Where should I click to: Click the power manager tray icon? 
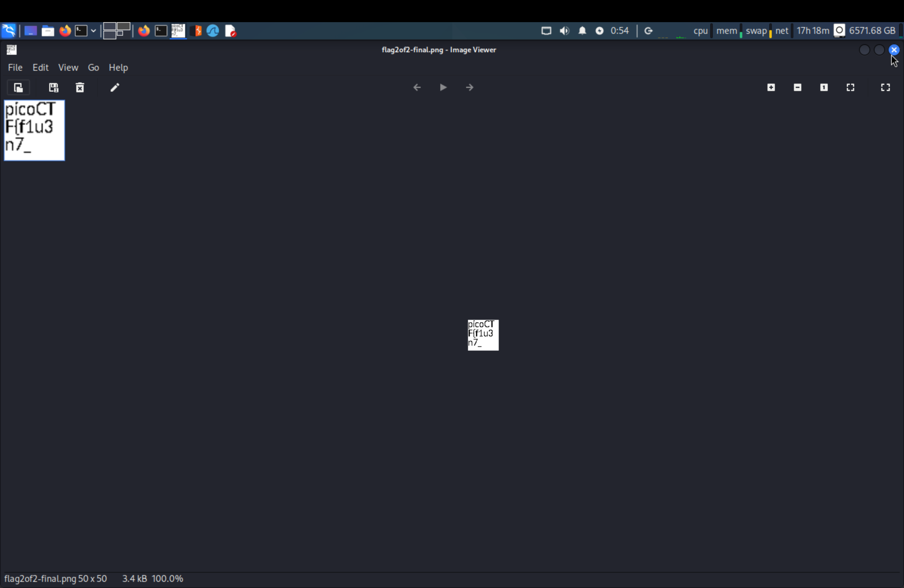[x=599, y=31]
